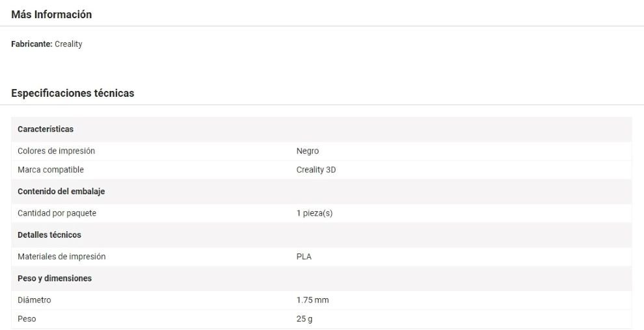
Task: Select the PLA material value
Action: point(304,257)
